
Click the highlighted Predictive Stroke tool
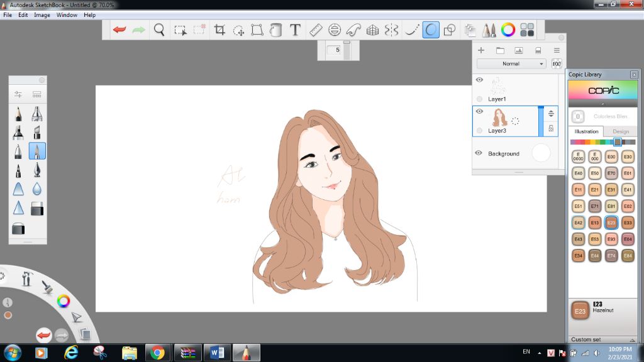[x=431, y=30]
